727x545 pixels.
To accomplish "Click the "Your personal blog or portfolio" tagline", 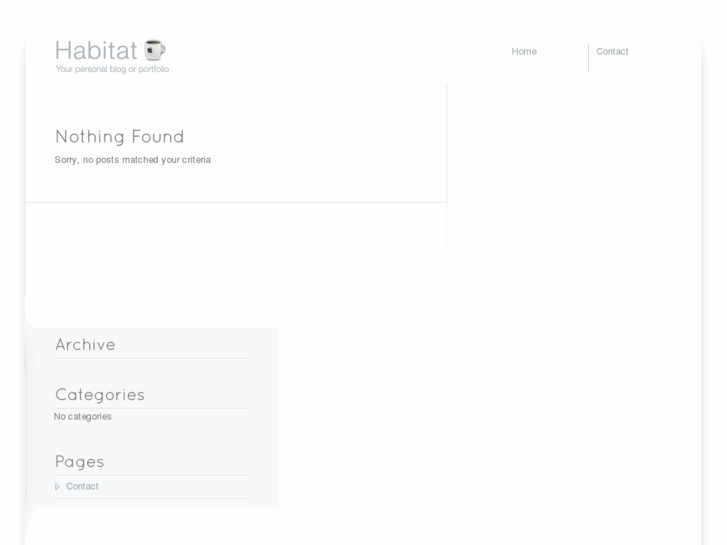I will pyautogui.click(x=112, y=70).
